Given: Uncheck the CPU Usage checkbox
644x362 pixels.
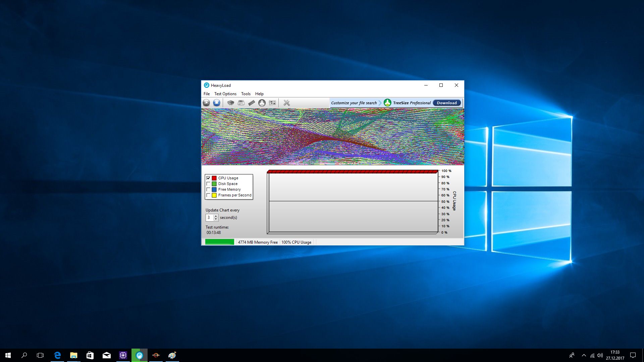Looking at the screenshot, I should click(208, 178).
